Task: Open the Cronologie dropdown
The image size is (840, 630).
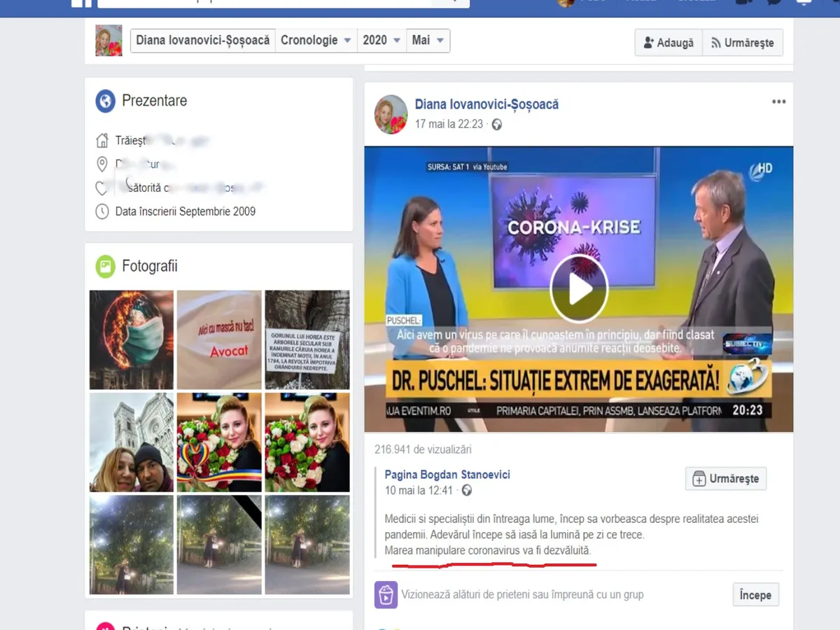Action: (x=316, y=41)
